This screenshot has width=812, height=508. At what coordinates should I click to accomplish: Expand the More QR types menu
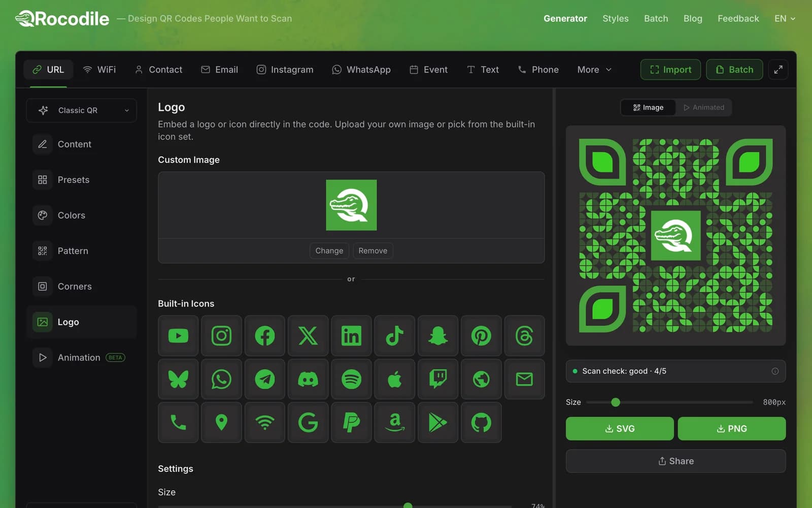(x=594, y=70)
